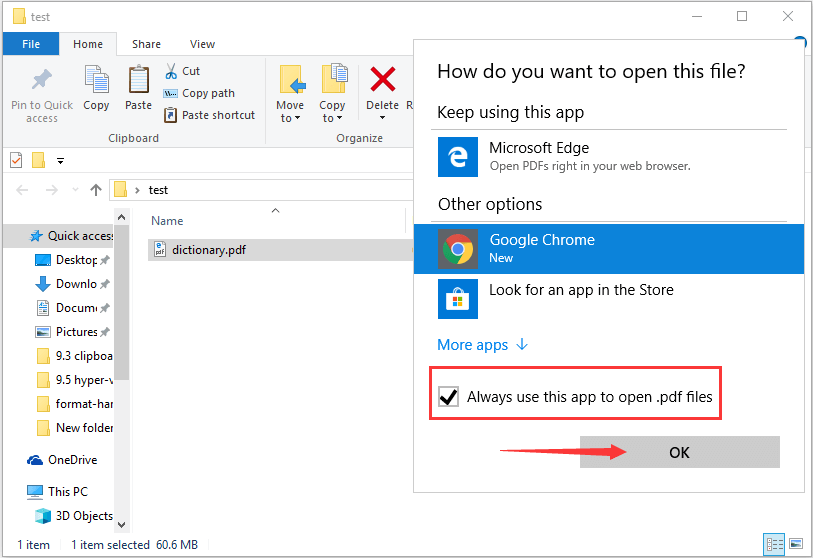Click the navigation pane scrollbar thumb
The image size is (813, 558).
121,302
